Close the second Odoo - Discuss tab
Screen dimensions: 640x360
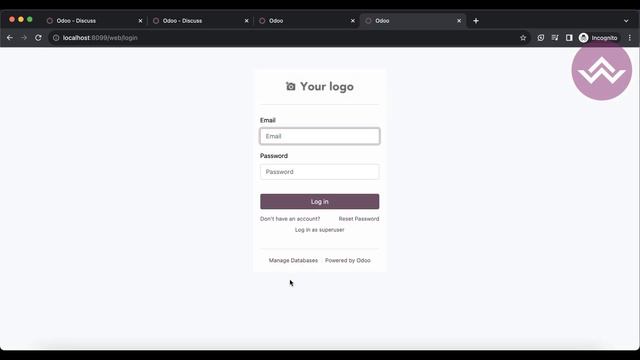[247, 20]
